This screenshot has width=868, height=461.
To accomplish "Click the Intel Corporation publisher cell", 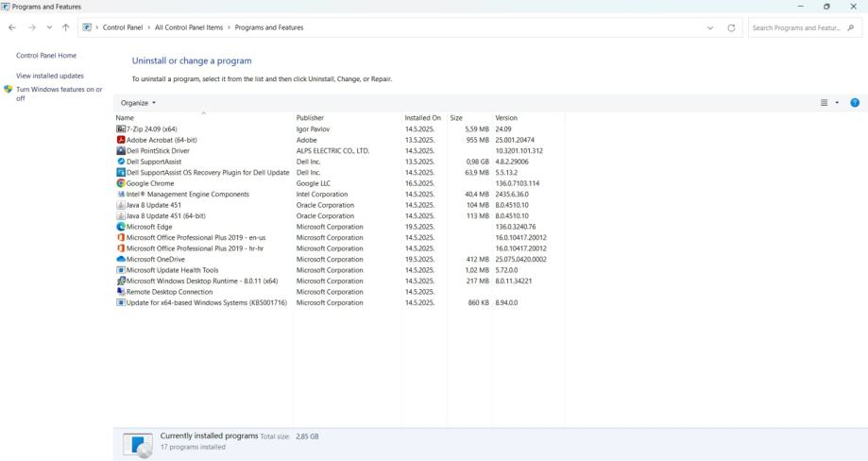I will [x=322, y=195].
